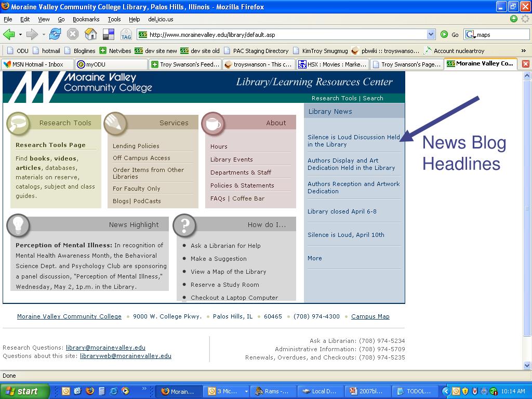The width and height of the screenshot is (532, 399).
Task: Open the File menu
Action: click(x=8, y=19)
